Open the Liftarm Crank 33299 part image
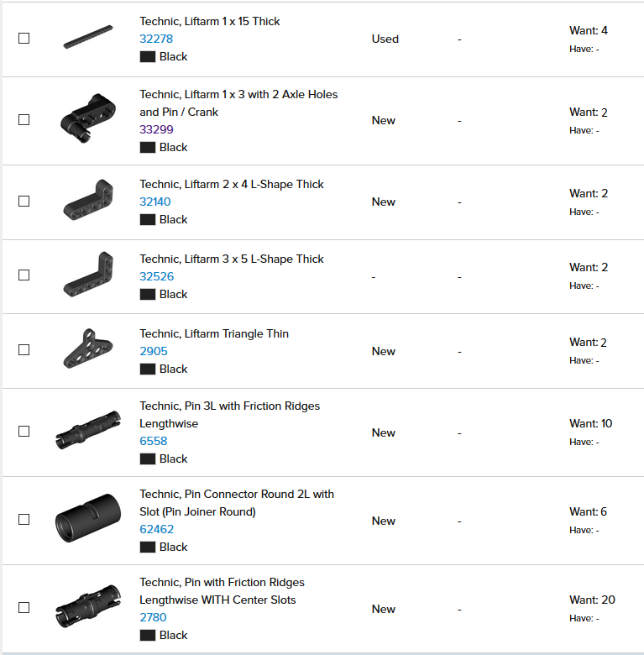This screenshot has width=644, height=655. [88, 118]
